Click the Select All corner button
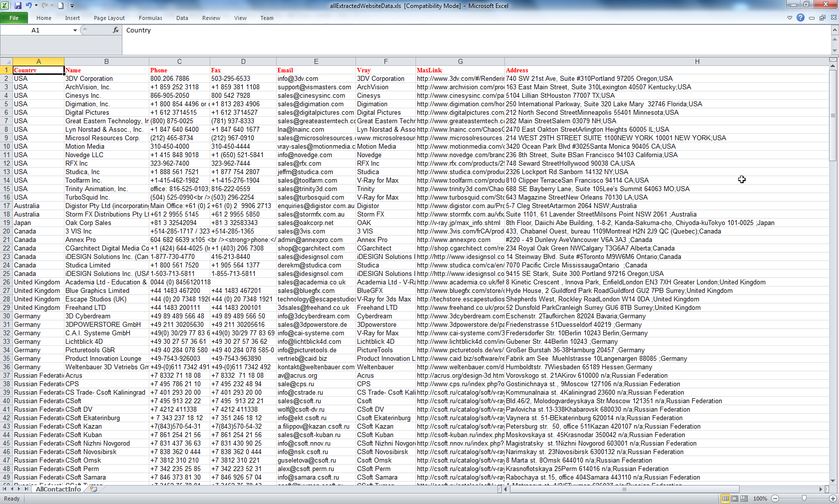The width and height of the screenshot is (839, 504). click(x=6, y=61)
